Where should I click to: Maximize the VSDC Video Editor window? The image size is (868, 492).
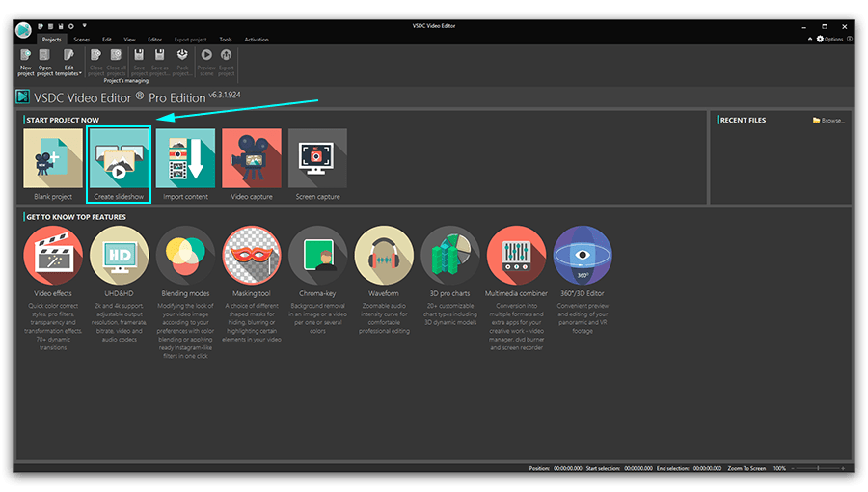pos(825,26)
